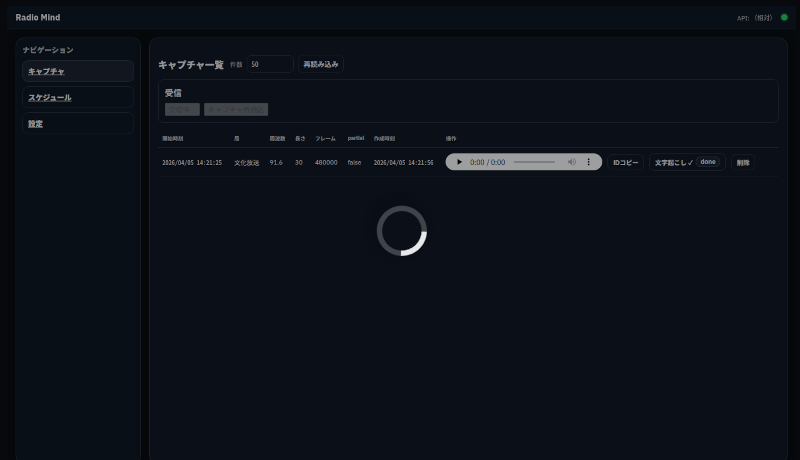Mute the audio player volume

coord(572,162)
